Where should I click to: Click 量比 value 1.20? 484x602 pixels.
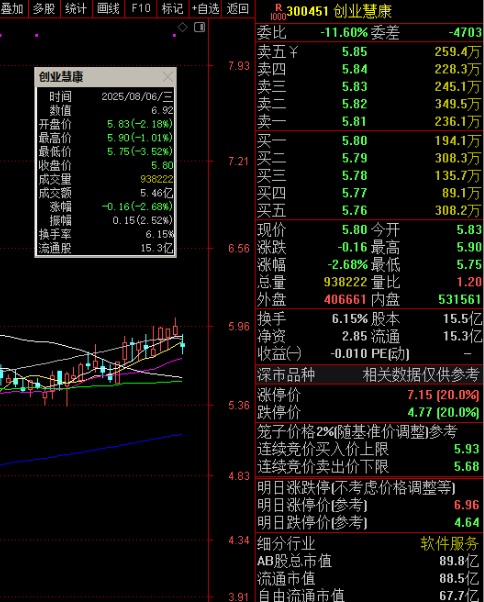click(469, 282)
